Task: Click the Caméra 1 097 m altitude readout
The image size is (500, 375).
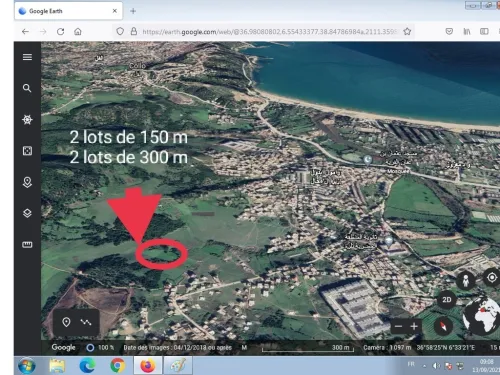Action: pyautogui.click(x=387, y=348)
